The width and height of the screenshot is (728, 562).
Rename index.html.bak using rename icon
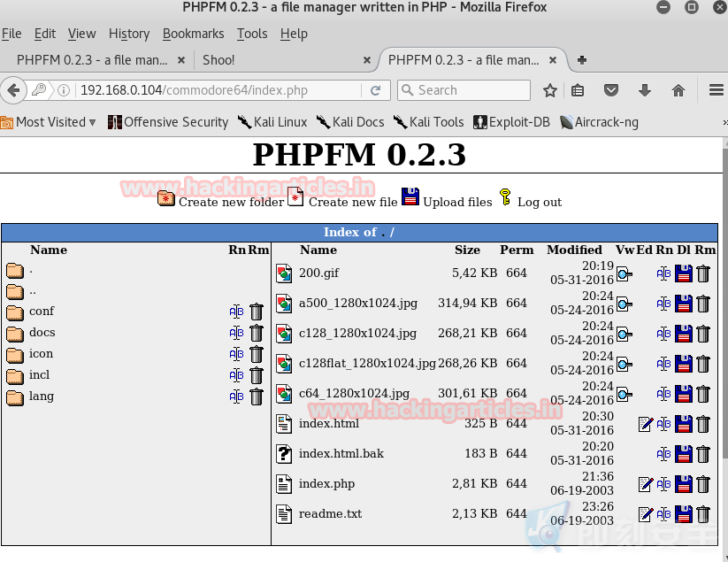[664, 454]
